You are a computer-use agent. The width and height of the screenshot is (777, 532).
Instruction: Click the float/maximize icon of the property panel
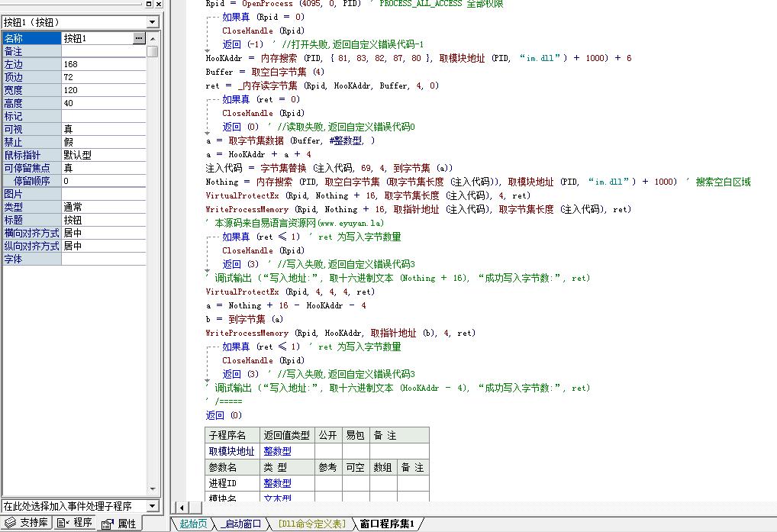[149, 4]
